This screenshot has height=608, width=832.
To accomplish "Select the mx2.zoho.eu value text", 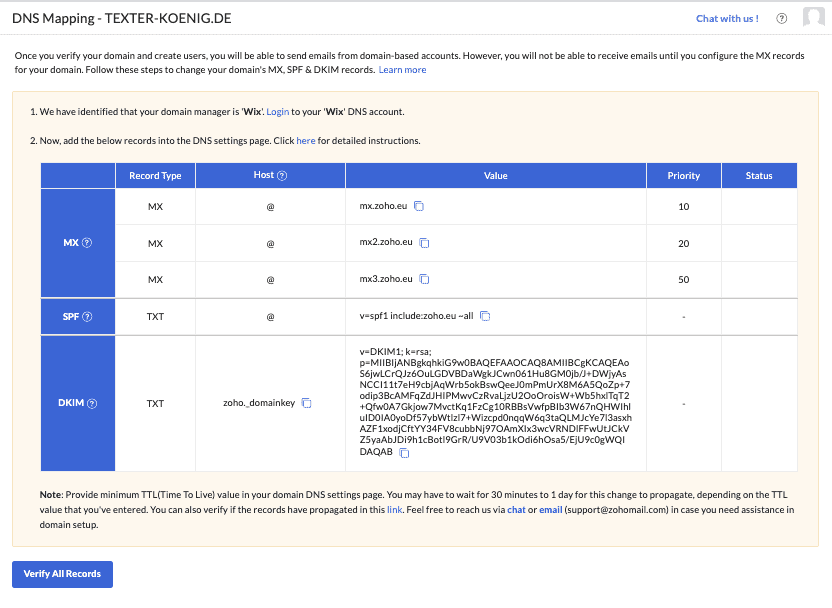I will (386, 242).
